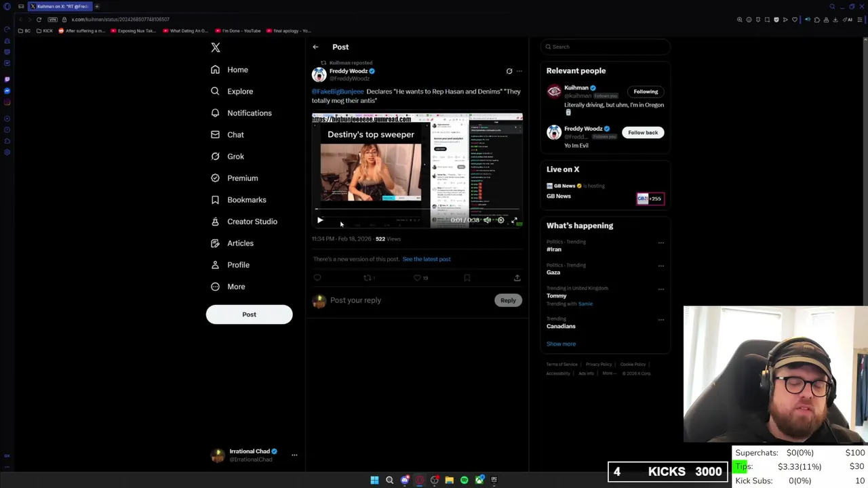Image resolution: width=868 pixels, height=488 pixels.
Task: Open Premium from the sidebar
Action: [234, 178]
